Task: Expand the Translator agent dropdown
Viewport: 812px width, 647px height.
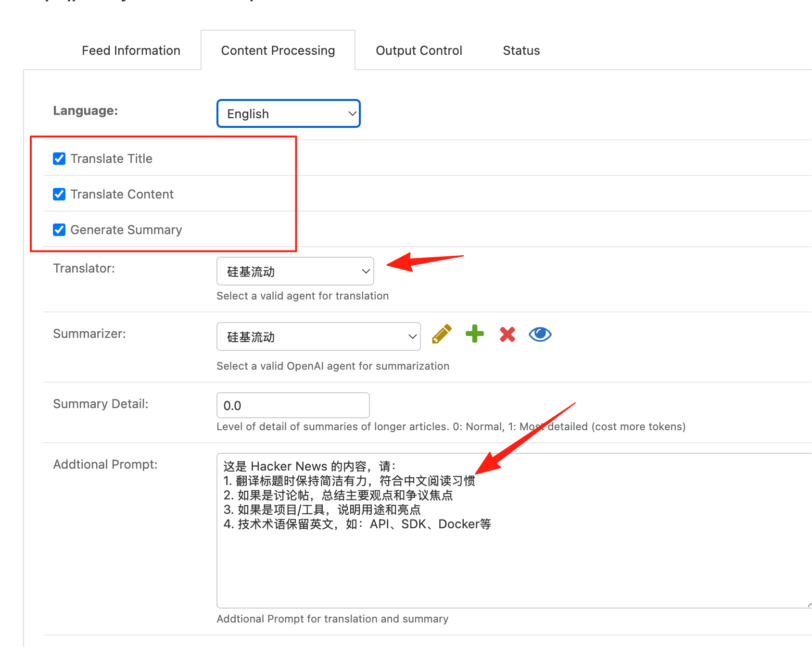Action: coord(295,271)
